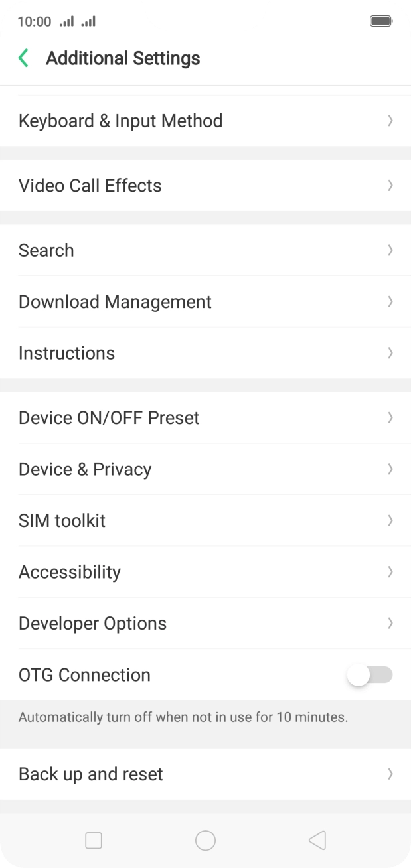Image resolution: width=411 pixels, height=868 pixels.
Task: Tap the clock showing 10:00
Action: [34, 21]
